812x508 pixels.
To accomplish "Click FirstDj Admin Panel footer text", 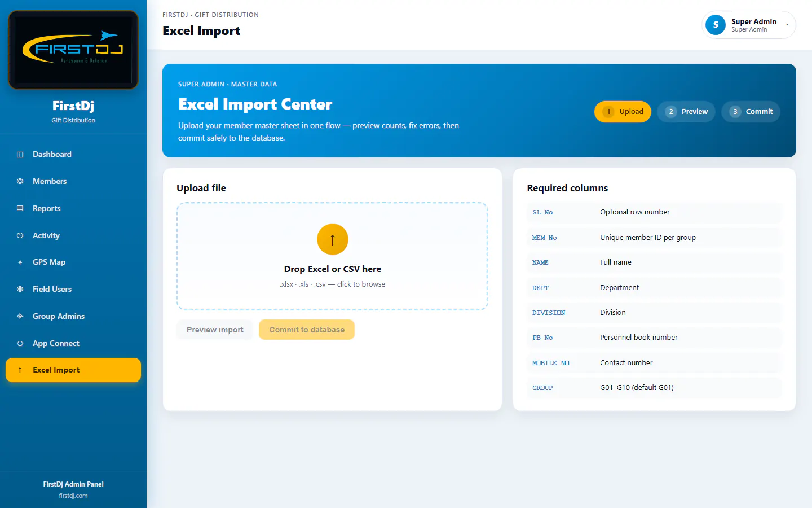I will (73, 484).
